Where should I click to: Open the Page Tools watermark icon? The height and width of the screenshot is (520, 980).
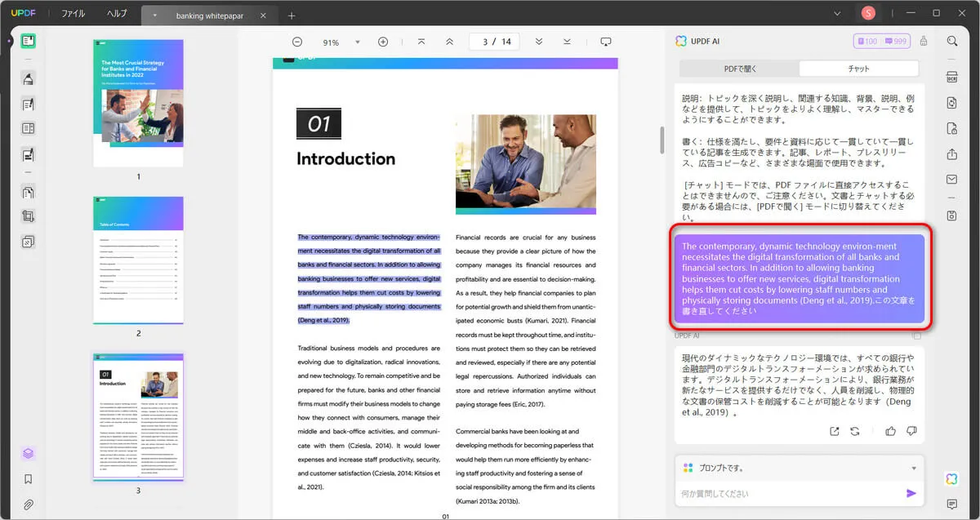coord(29,242)
